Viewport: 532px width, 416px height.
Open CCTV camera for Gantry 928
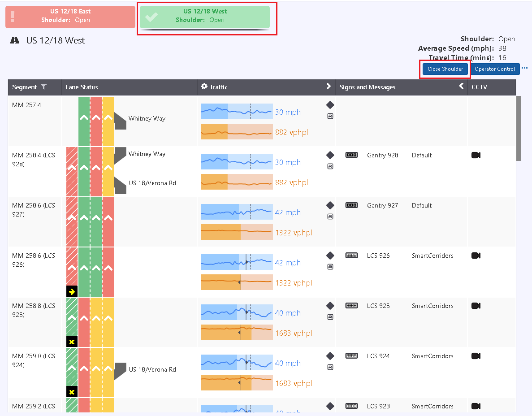pos(476,155)
